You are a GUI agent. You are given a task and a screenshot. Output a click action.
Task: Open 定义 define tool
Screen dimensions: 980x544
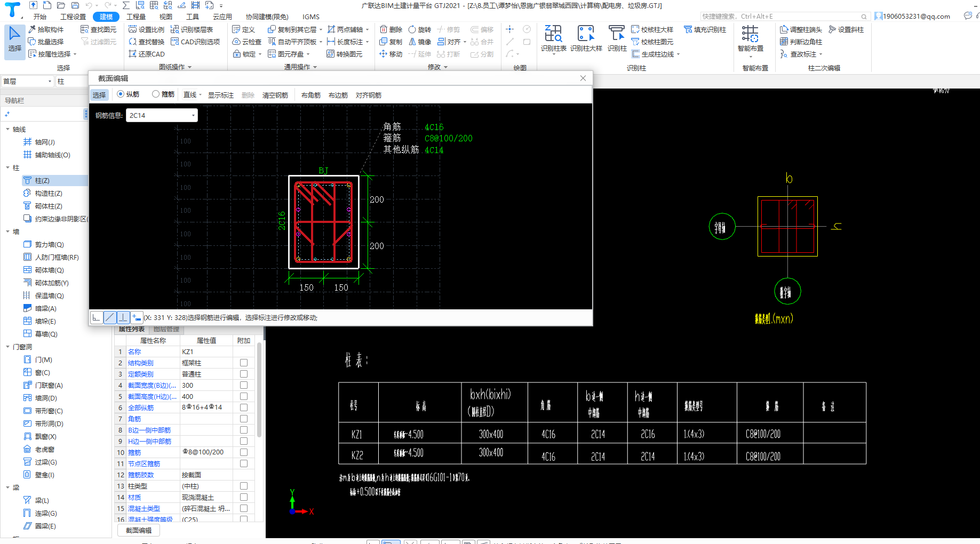[x=244, y=29]
